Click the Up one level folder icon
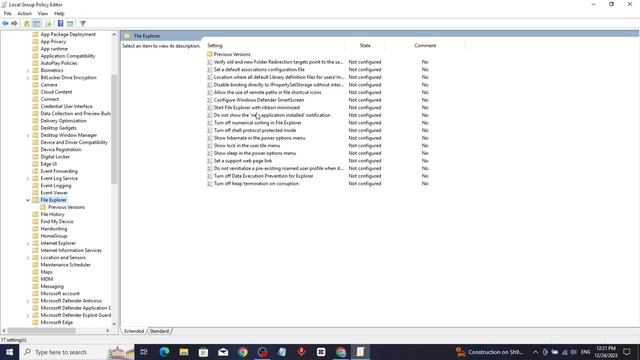640x360 pixels. 27,24
